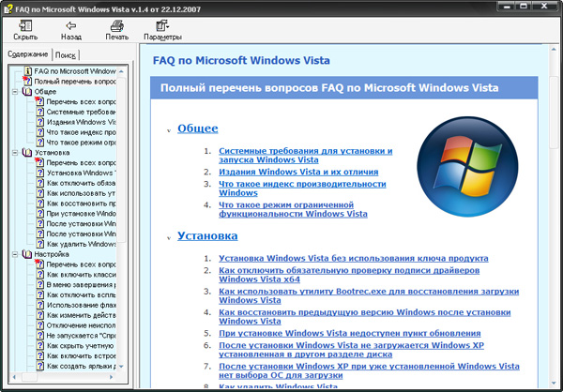Click the Общее book icon
Viewport: 563px width, 392px height.
(27, 92)
